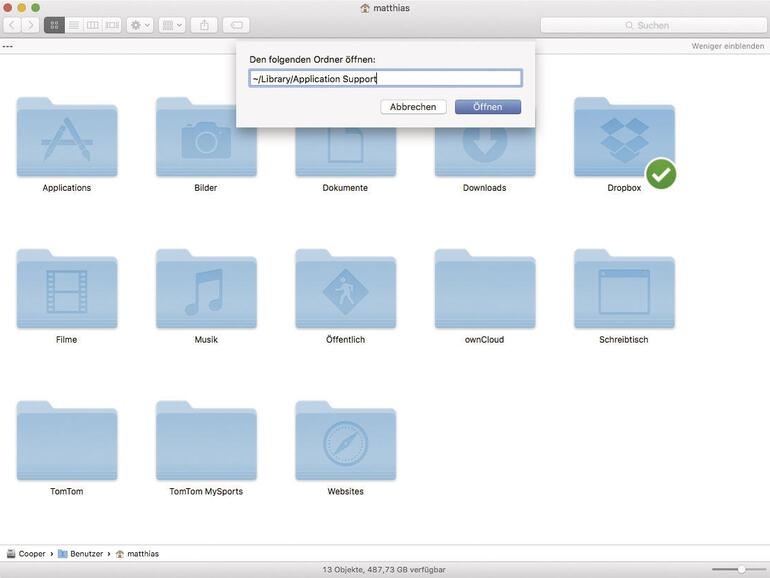
Task: Switch to icon view mode
Action: 54,25
